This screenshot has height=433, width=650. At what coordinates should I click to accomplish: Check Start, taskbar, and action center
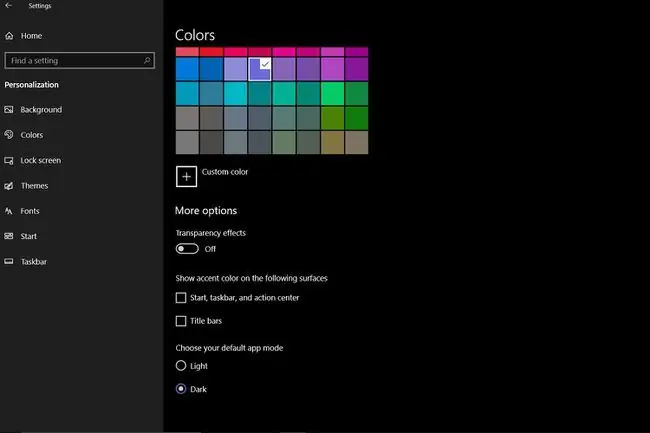pyautogui.click(x=181, y=298)
